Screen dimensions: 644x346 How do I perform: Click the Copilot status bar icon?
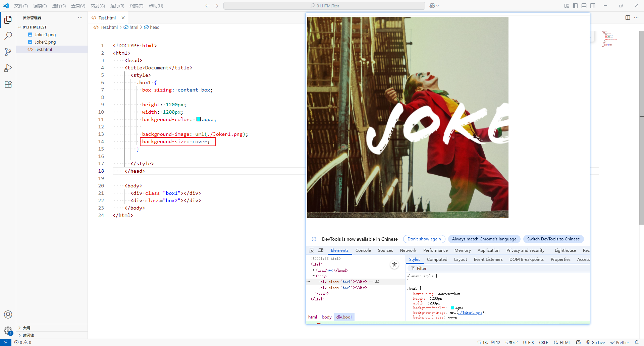578,342
